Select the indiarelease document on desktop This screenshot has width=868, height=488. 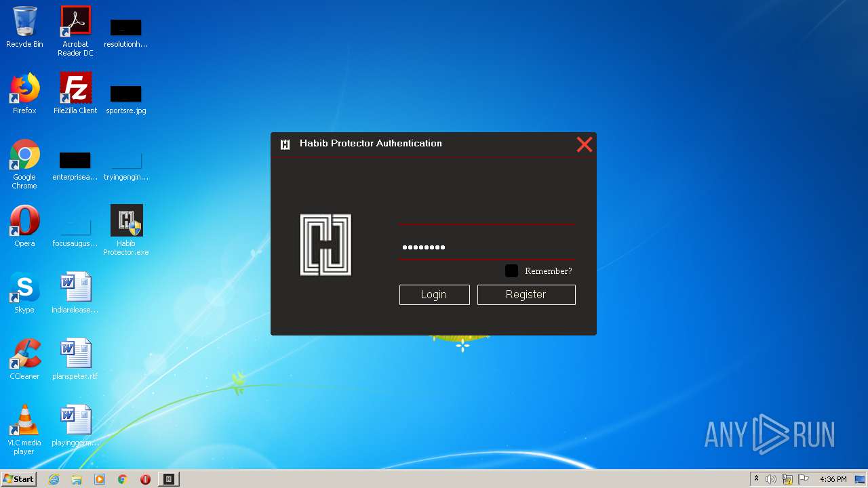[x=75, y=293]
